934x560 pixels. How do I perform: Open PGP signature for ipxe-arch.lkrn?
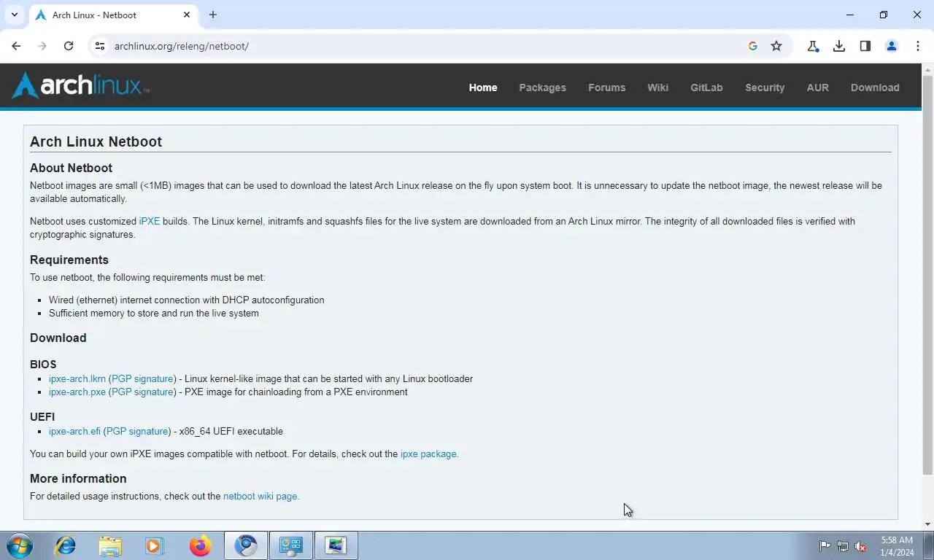(143, 378)
